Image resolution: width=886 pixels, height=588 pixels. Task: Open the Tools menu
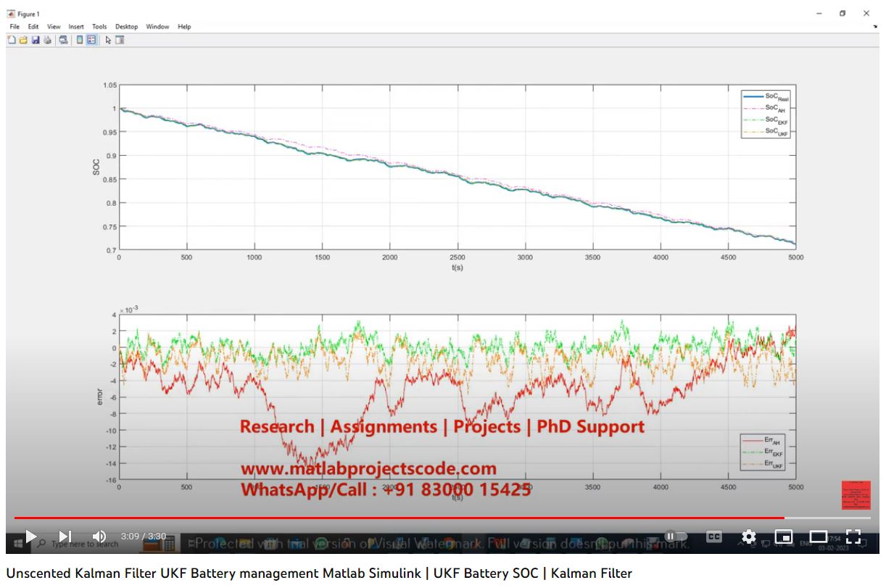(x=99, y=27)
